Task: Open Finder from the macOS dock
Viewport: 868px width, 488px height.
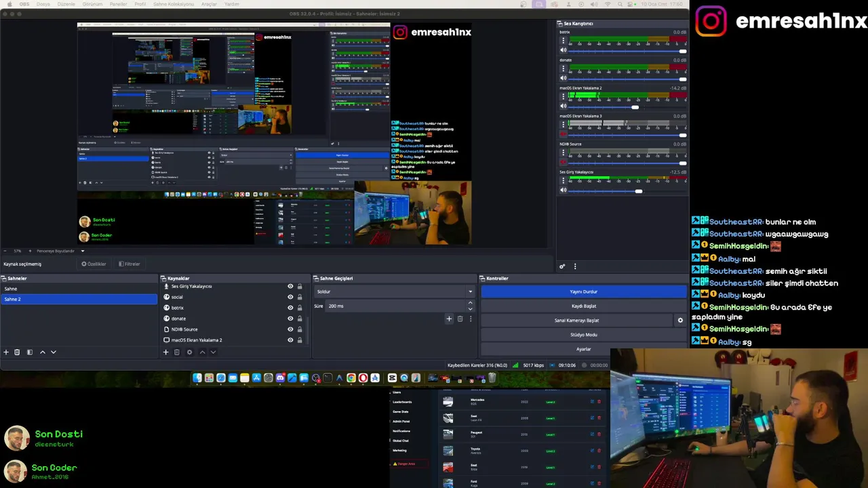Action: 197,378
